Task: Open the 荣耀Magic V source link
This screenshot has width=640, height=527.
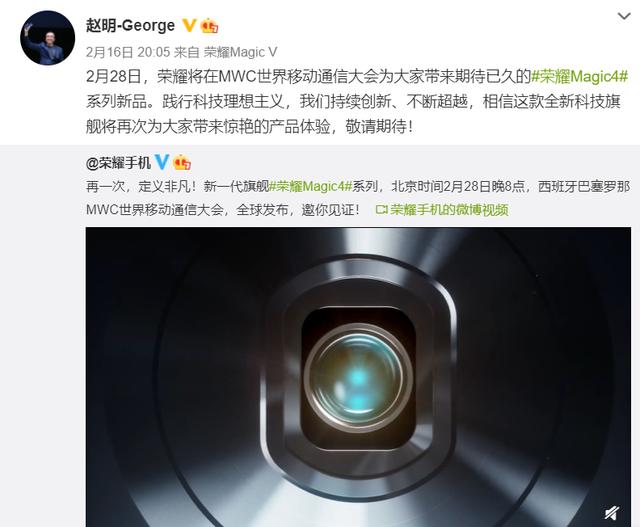Action: coord(240,52)
